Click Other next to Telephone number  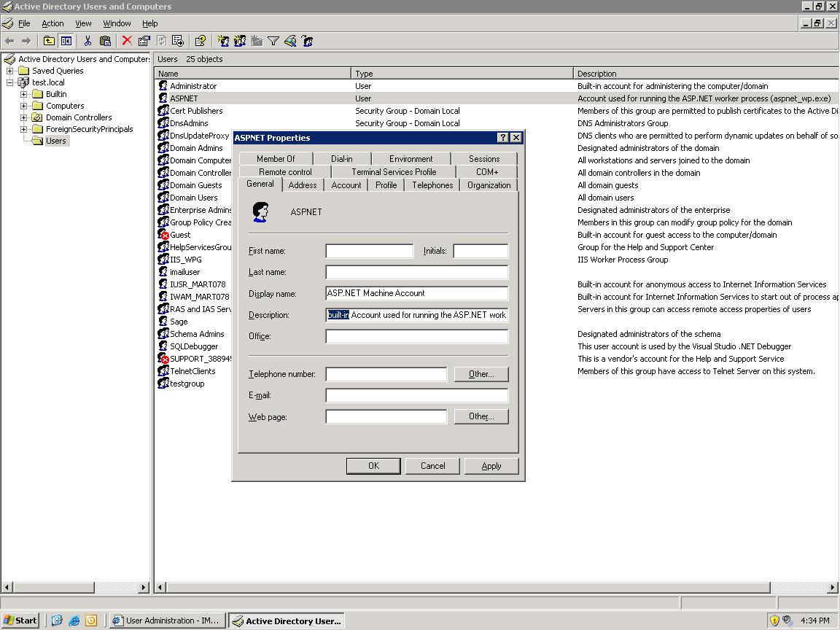click(x=481, y=374)
